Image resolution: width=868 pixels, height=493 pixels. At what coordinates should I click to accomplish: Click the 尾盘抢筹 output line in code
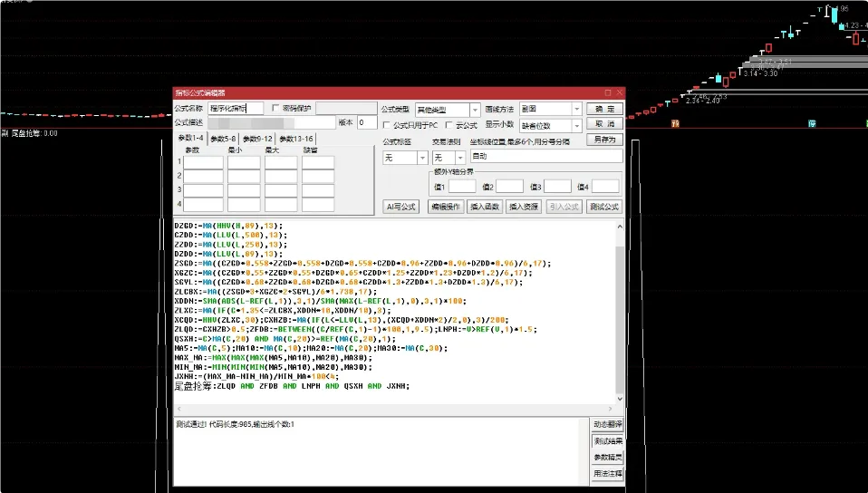tap(292, 386)
